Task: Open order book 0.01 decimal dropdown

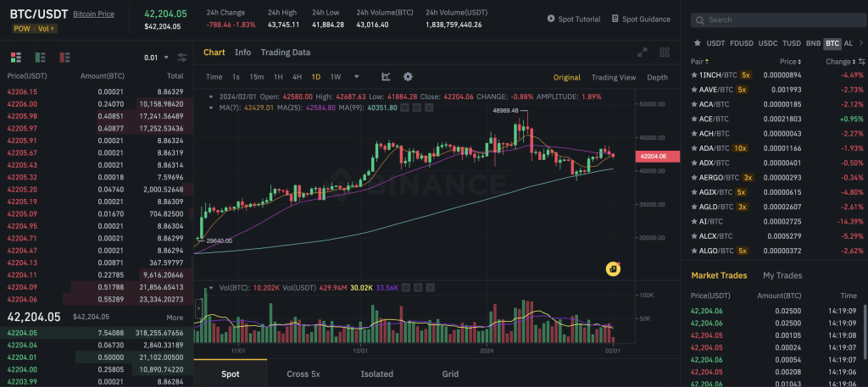Action: click(158, 58)
